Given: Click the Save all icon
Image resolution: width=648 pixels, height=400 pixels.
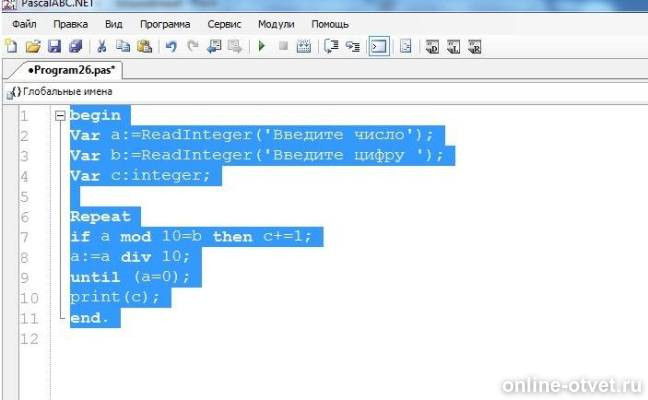Looking at the screenshot, I should tap(76, 46).
